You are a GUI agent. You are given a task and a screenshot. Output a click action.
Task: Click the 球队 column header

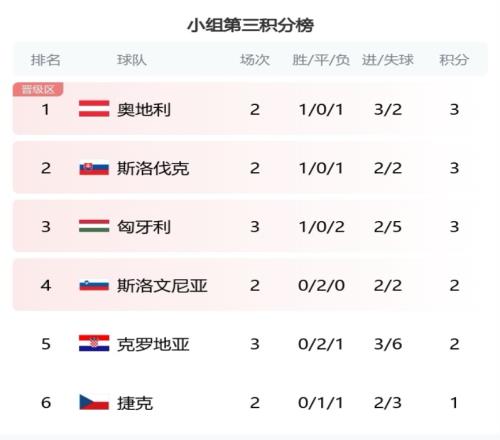[132, 60]
